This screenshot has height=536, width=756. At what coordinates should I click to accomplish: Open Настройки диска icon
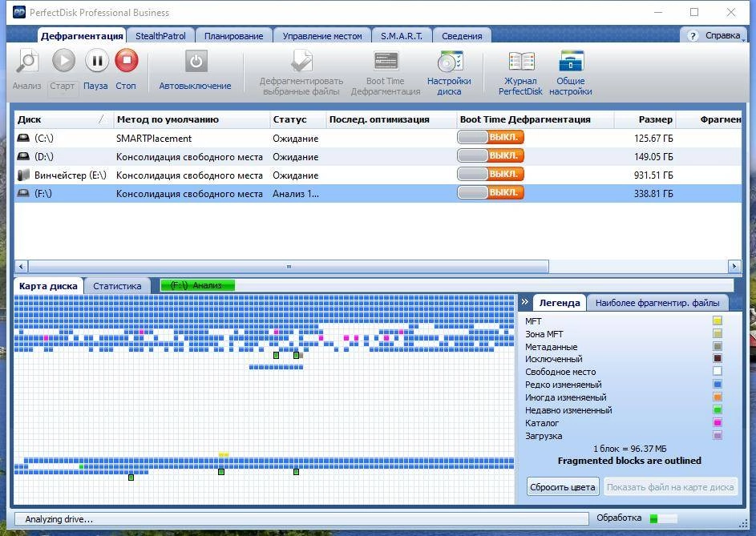(x=450, y=62)
